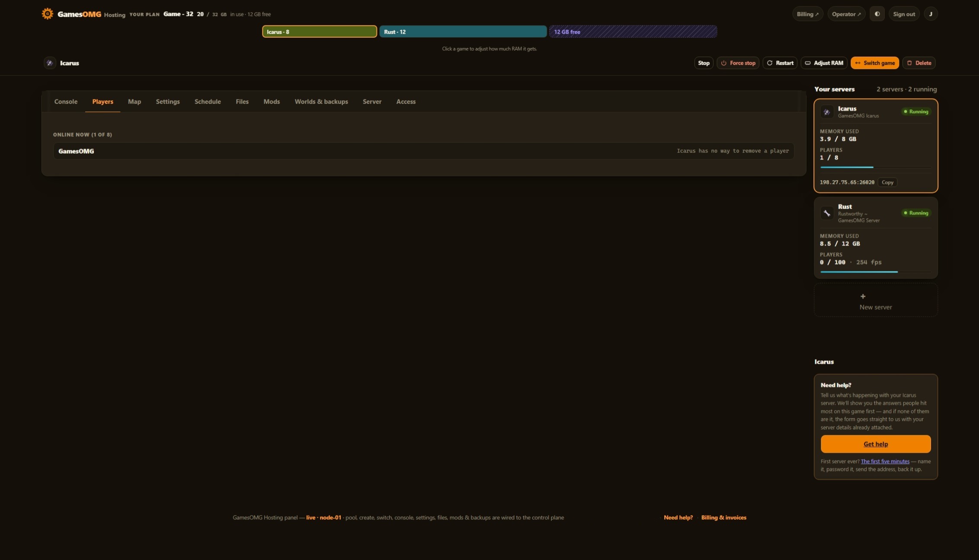
Task: Open Worlds & backups tab
Action: (x=321, y=102)
